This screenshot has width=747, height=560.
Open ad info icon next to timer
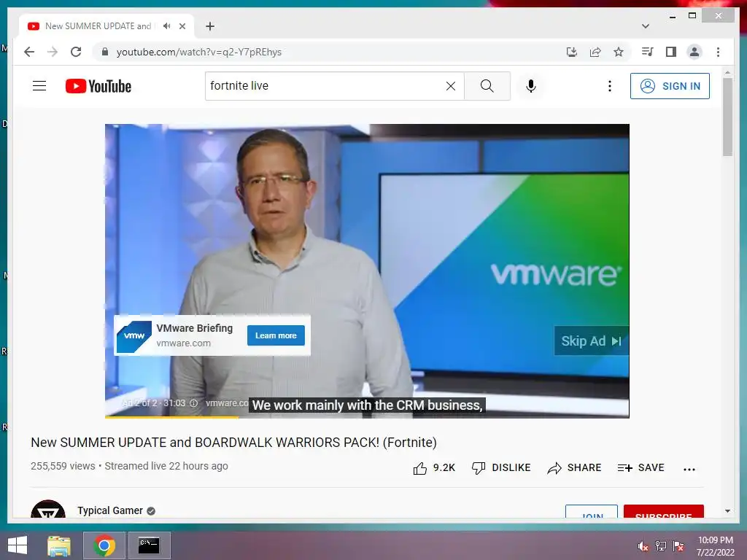(194, 403)
